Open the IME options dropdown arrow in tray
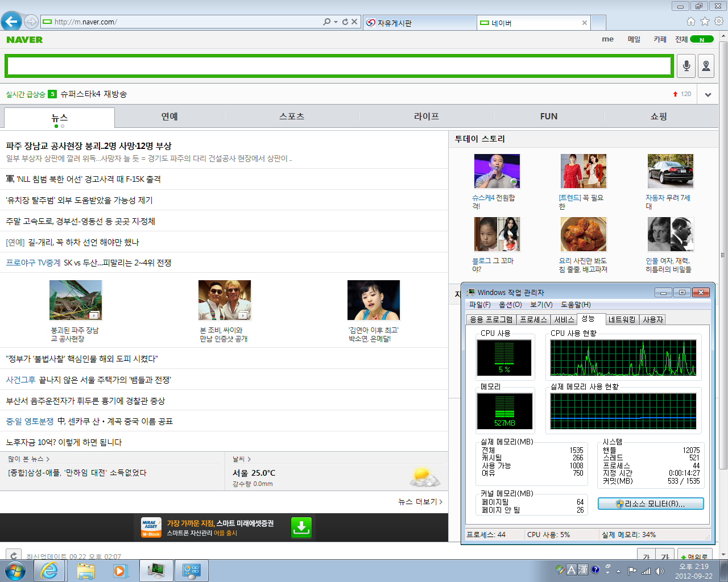The height and width of the screenshot is (582, 728). click(607, 572)
